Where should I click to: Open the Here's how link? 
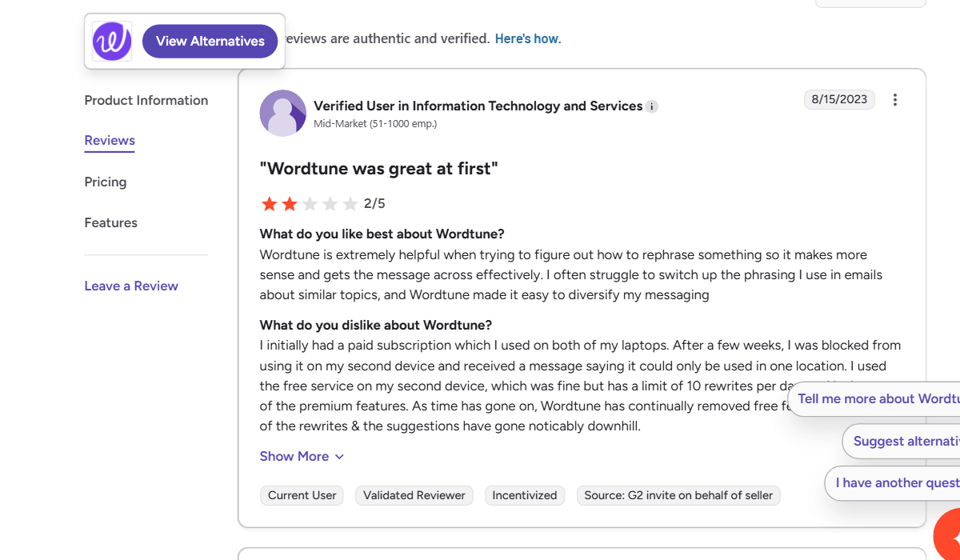[x=528, y=38]
